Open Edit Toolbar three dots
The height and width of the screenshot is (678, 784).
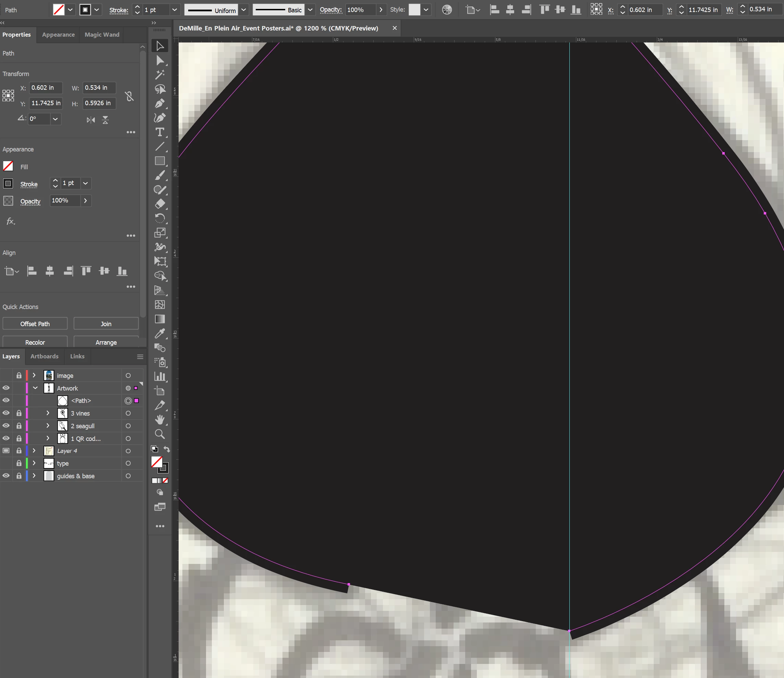tap(160, 526)
